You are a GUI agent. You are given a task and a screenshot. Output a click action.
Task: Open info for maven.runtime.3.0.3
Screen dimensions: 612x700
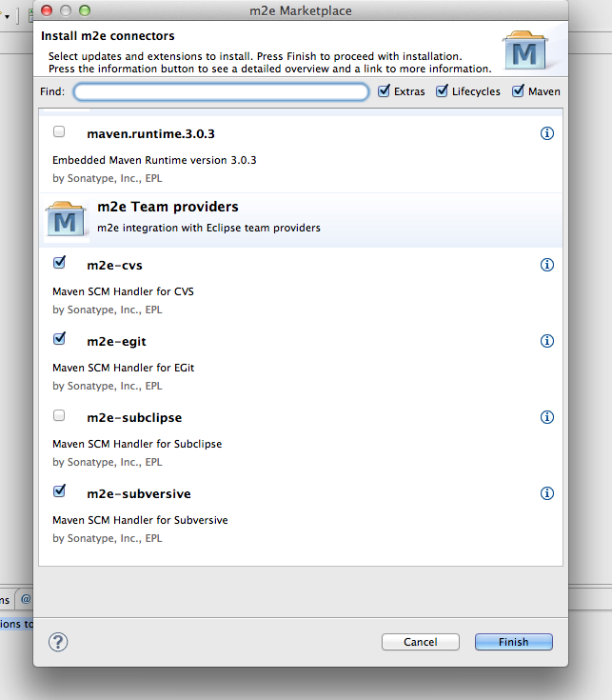[x=547, y=133]
